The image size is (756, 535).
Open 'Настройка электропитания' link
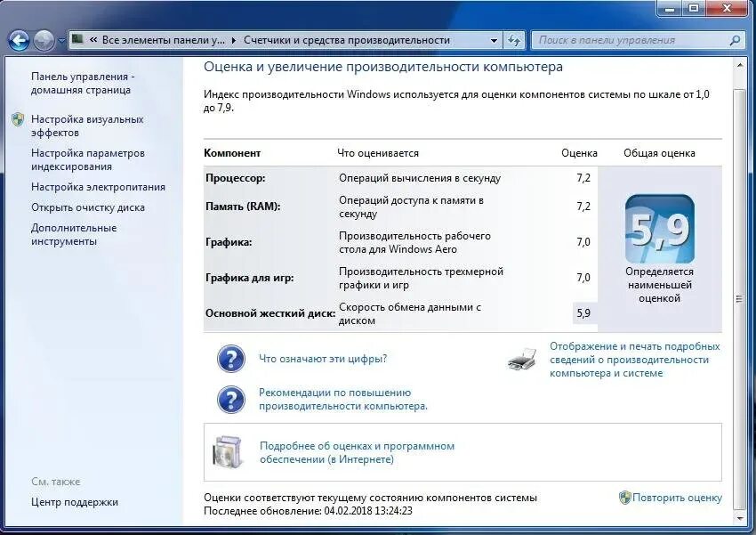98,187
